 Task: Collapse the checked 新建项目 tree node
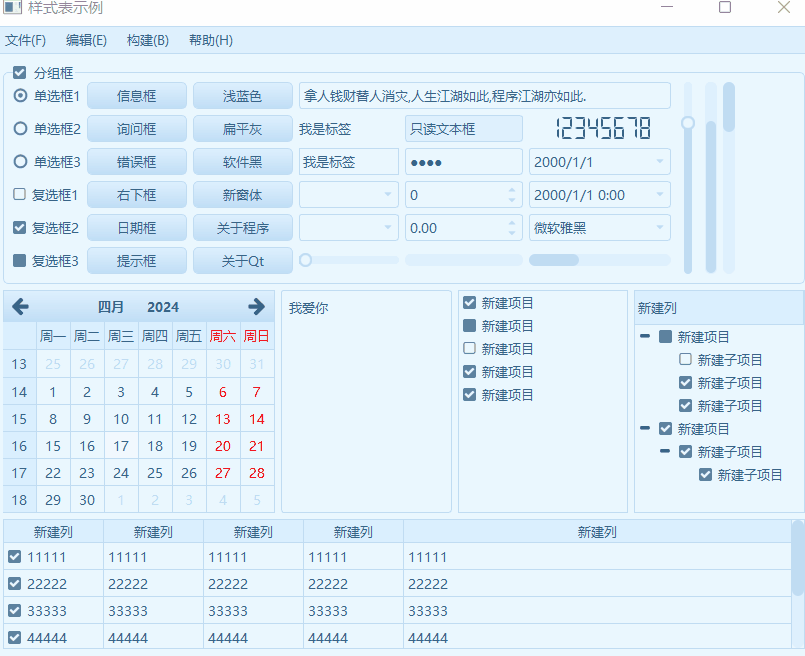(x=645, y=428)
